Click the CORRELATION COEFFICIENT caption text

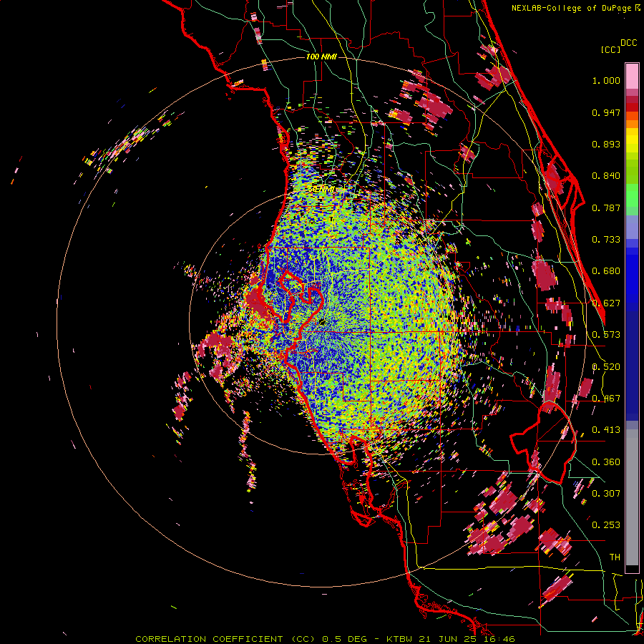209,639
